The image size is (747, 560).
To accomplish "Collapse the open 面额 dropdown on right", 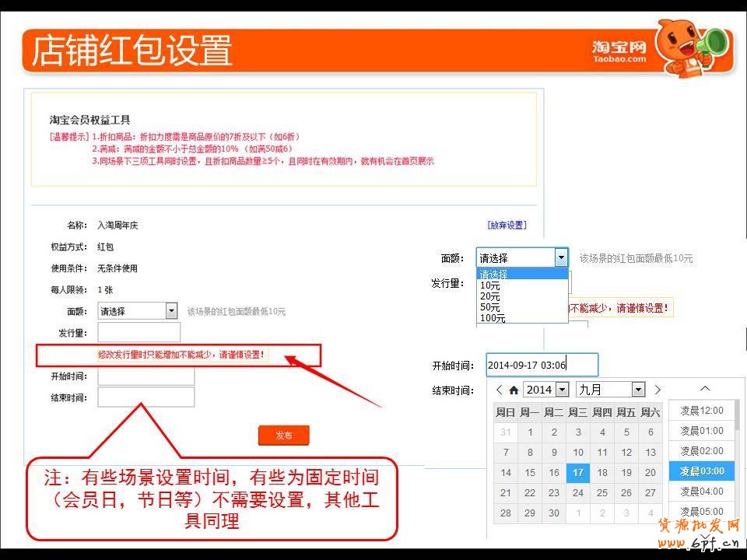I will (x=561, y=258).
